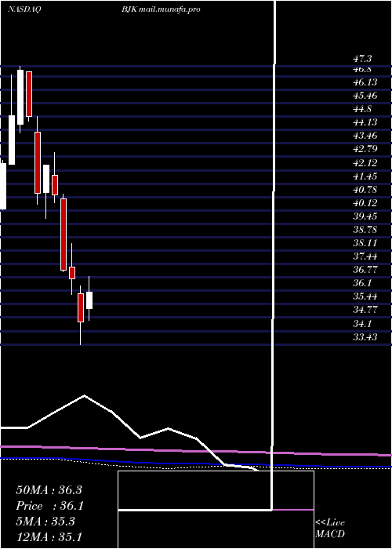This screenshot has height=549, width=392.
Task: Click the NASDAQ exchange label
Action: pyautogui.click(x=24, y=9)
